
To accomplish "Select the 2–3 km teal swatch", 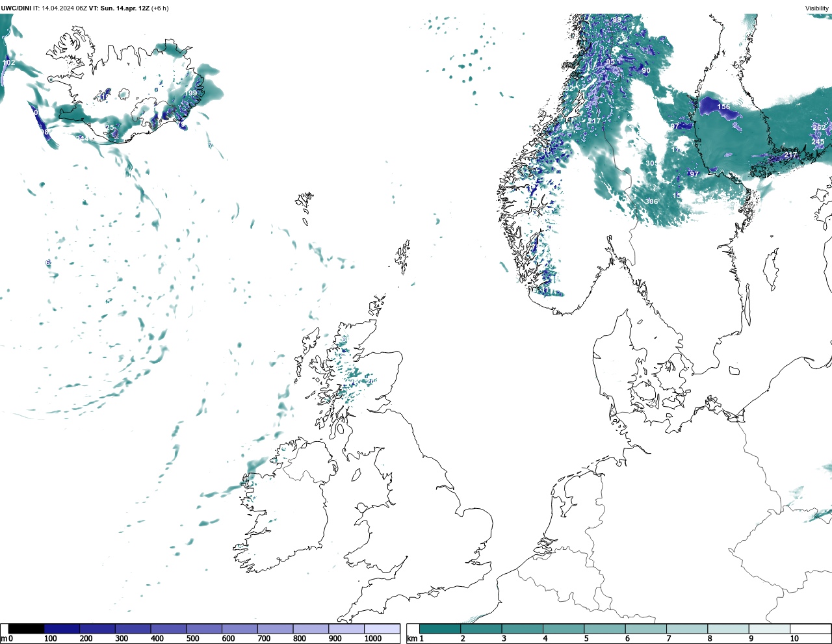I will tap(481, 628).
